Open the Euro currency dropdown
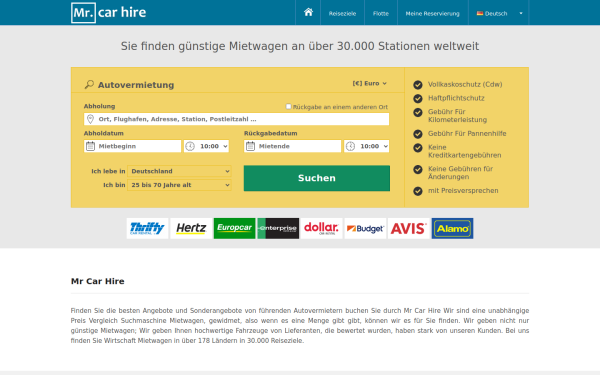This screenshot has width=600, height=375. point(370,83)
